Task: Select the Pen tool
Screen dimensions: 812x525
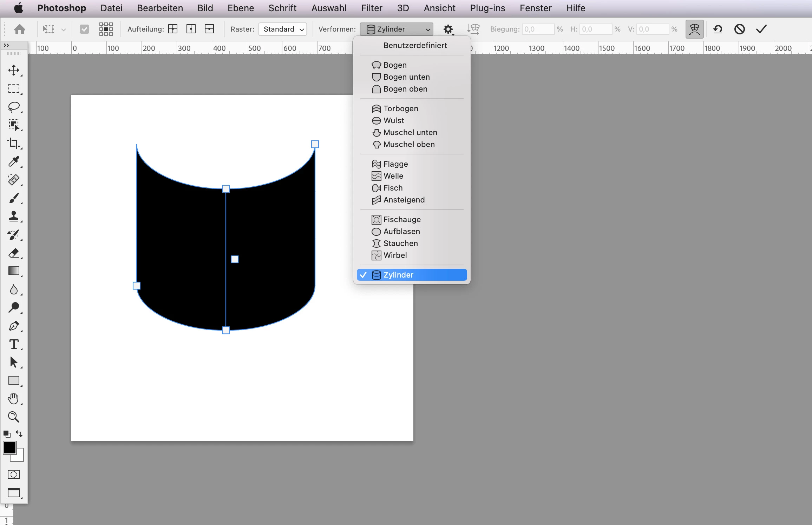Action: tap(14, 326)
